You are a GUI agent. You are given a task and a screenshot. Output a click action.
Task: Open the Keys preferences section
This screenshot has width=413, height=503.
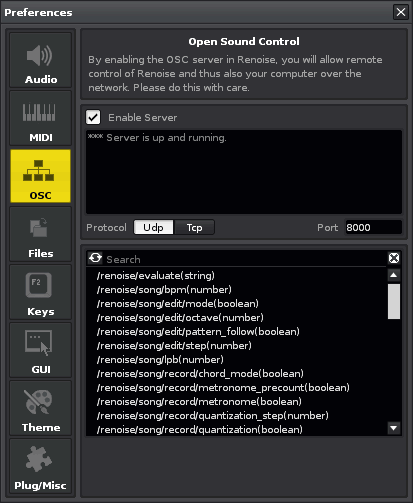pos(40,292)
